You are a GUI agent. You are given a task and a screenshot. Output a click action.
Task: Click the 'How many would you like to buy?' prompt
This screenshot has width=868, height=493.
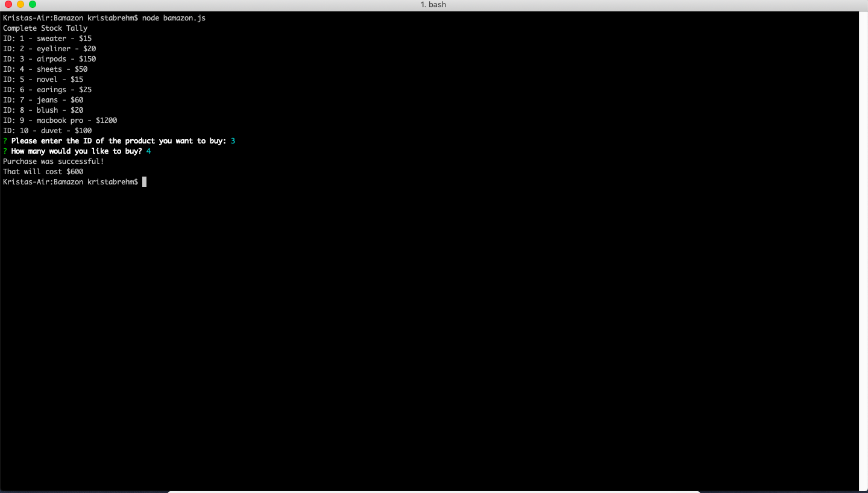point(77,151)
